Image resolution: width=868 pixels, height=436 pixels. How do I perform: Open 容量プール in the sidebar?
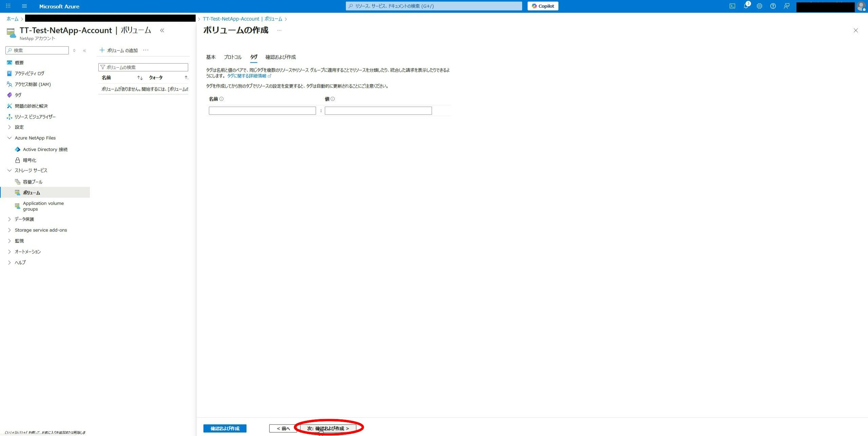[x=33, y=182]
